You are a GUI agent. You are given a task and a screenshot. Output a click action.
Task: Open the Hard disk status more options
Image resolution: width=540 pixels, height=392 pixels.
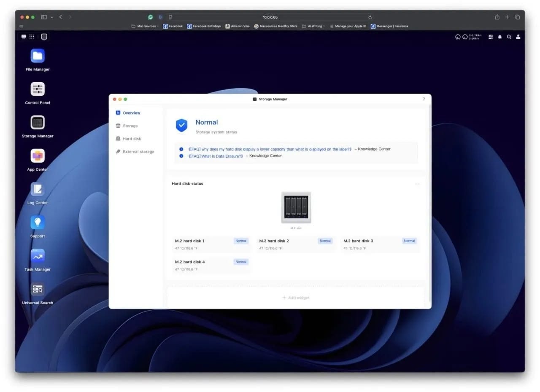(x=417, y=184)
